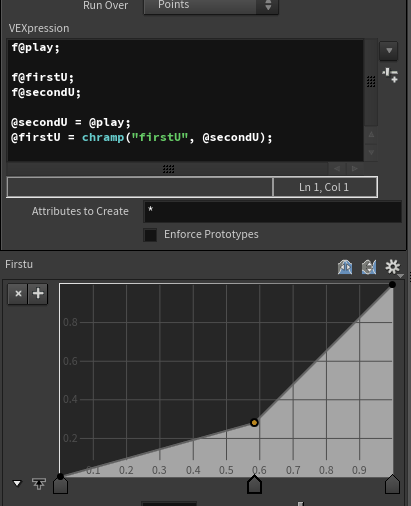Image resolution: width=411 pixels, height=506 pixels.
Task: Click the f@secondU; line in code
Action: click(46, 92)
